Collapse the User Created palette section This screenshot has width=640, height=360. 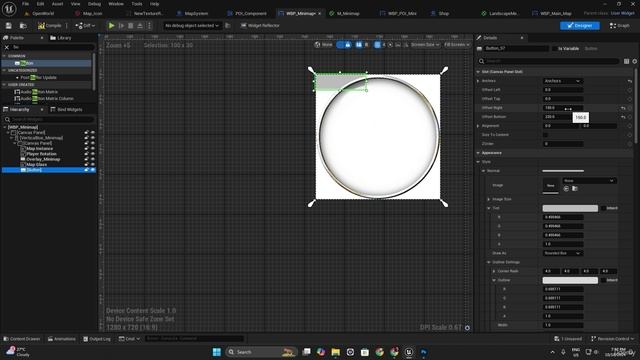pos(4,84)
